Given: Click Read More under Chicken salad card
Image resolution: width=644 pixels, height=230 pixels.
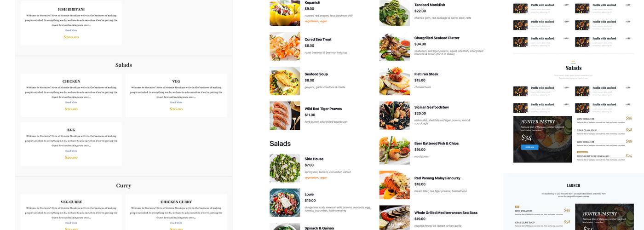Looking at the screenshot, I should tap(71, 102).
